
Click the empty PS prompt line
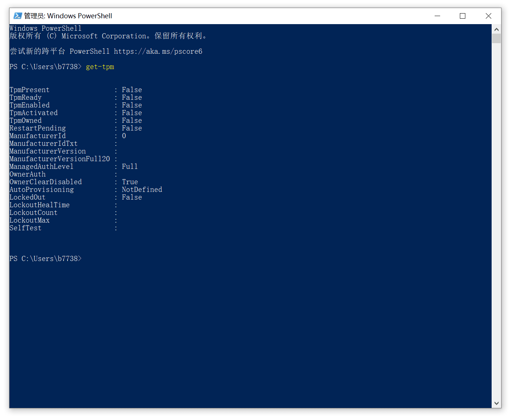point(46,258)
